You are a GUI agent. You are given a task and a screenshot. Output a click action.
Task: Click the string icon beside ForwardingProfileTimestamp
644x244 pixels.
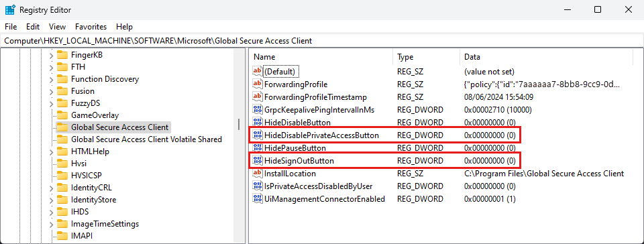258,97
